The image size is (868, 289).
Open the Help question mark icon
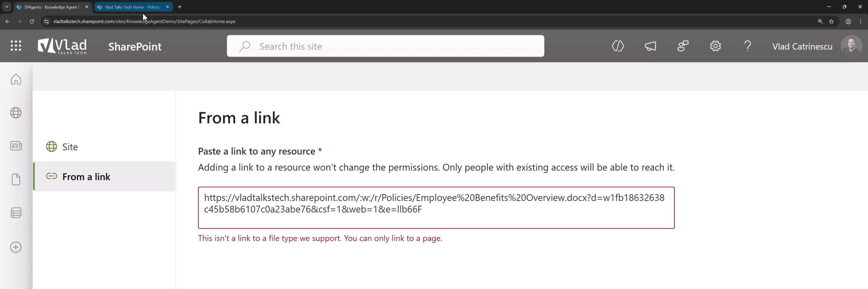pos(748,46)
